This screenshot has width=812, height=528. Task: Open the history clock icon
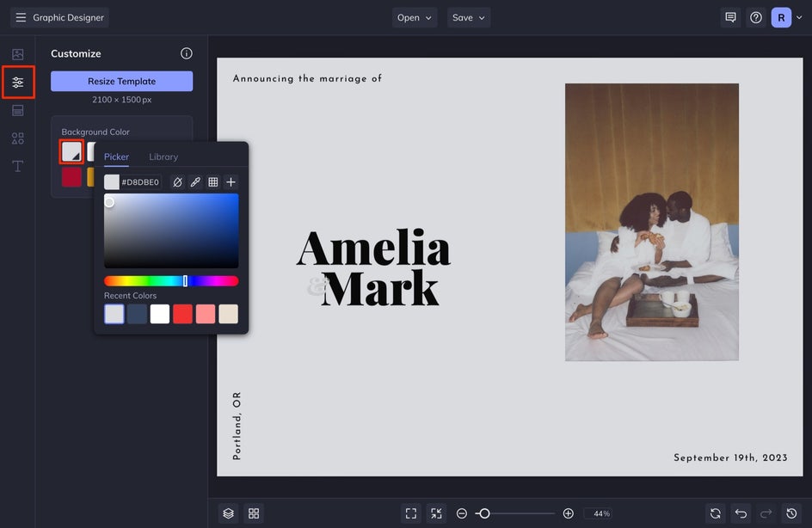pos(791,513)
